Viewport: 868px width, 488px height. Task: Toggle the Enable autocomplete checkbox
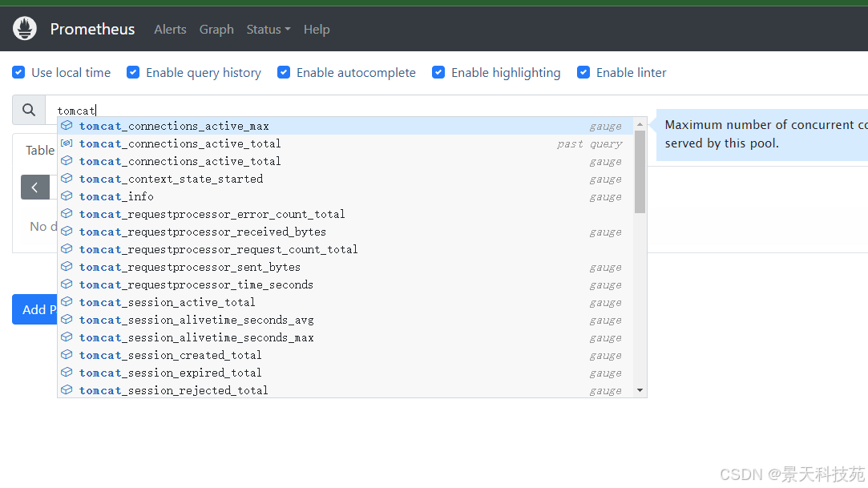284,72
